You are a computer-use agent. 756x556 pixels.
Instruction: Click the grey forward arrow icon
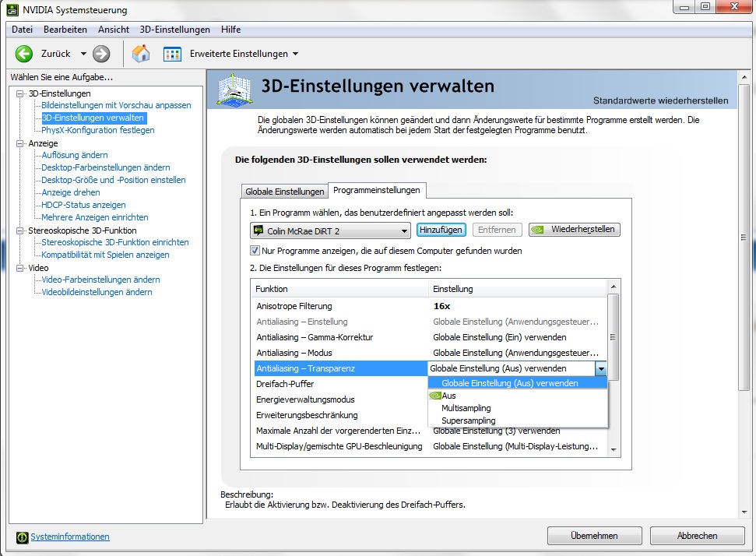coord(101,54)
